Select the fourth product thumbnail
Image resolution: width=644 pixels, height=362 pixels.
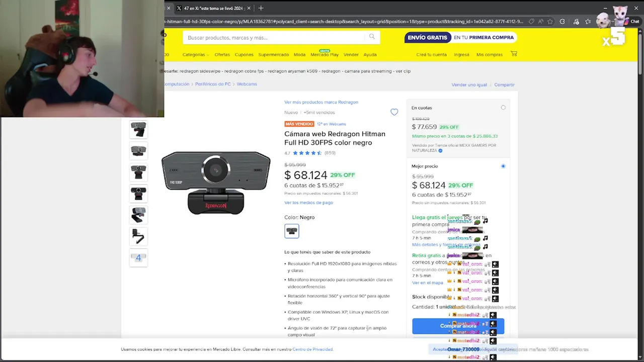click(x=138, y=194)
